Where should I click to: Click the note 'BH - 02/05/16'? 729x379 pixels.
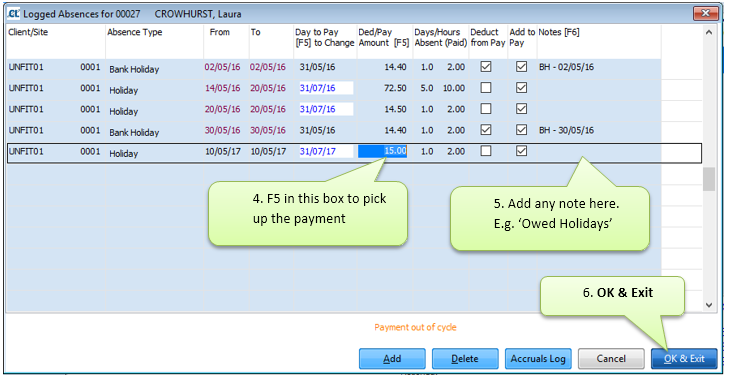coord(566,67)
